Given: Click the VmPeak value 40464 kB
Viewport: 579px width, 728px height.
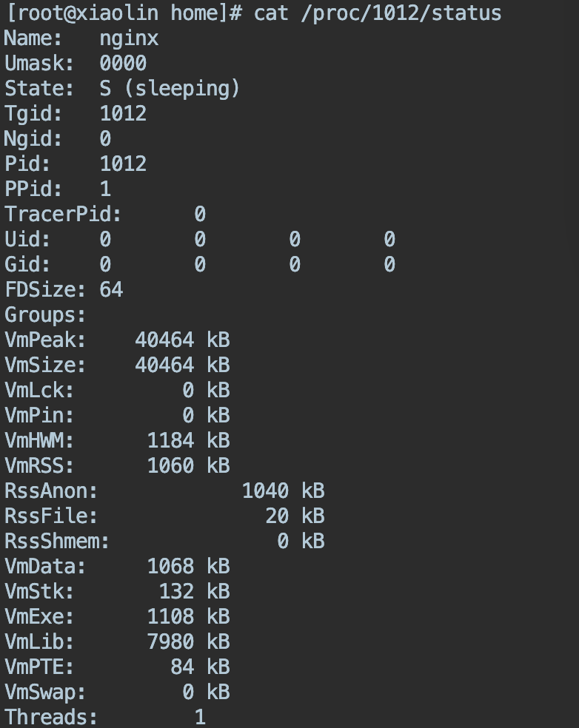Looking at the screenshot, I should [x=182, y=340].
